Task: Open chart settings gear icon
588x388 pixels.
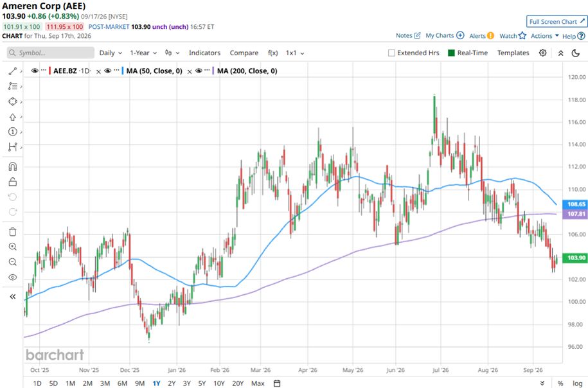Action: [x=542, y=53]
